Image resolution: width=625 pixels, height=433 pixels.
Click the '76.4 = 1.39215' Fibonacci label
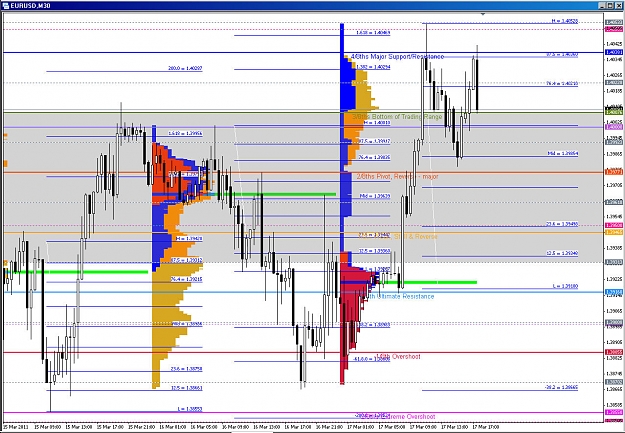click(x=187, y=279)
